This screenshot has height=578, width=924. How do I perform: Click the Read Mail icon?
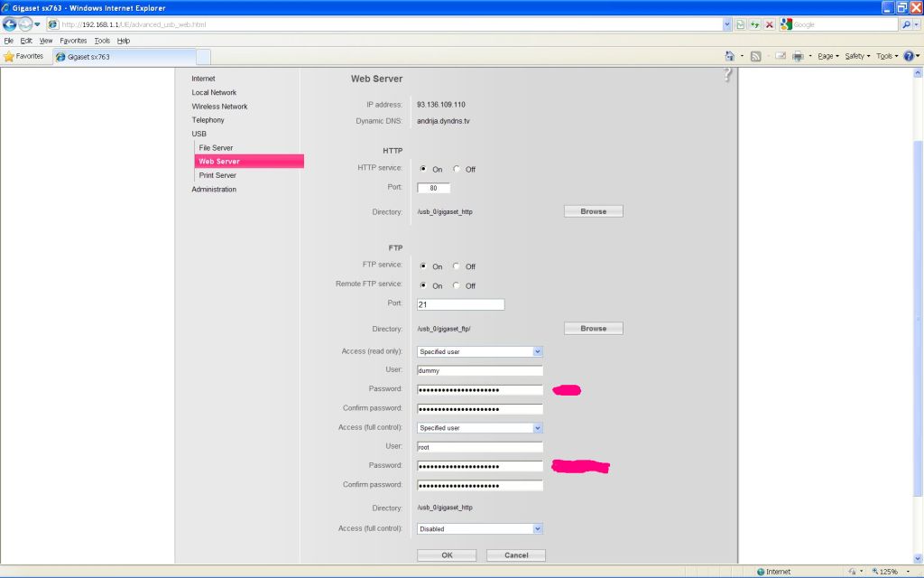781,56
